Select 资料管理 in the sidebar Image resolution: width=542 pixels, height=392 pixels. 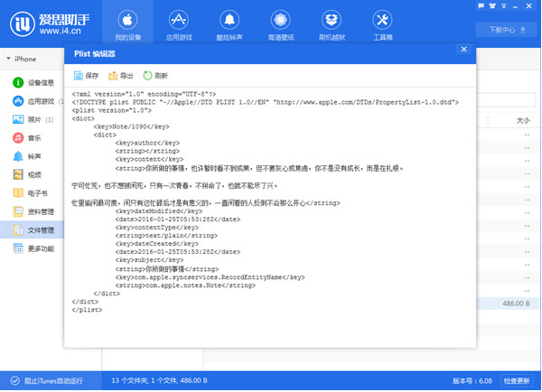point(33,211)
